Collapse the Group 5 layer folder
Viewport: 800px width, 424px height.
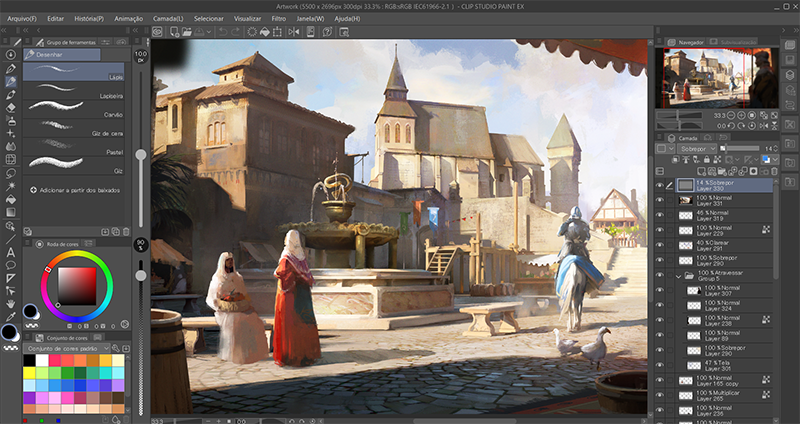point(677,275)
